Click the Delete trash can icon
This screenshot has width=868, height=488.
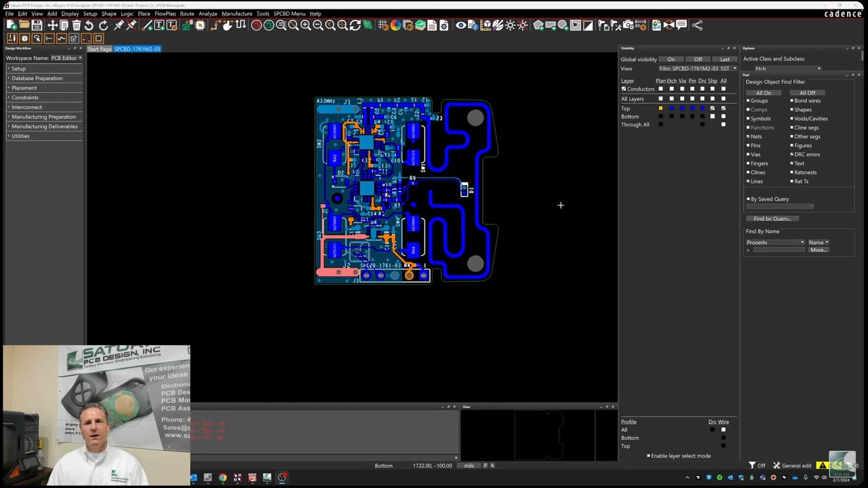coord(77,25)
